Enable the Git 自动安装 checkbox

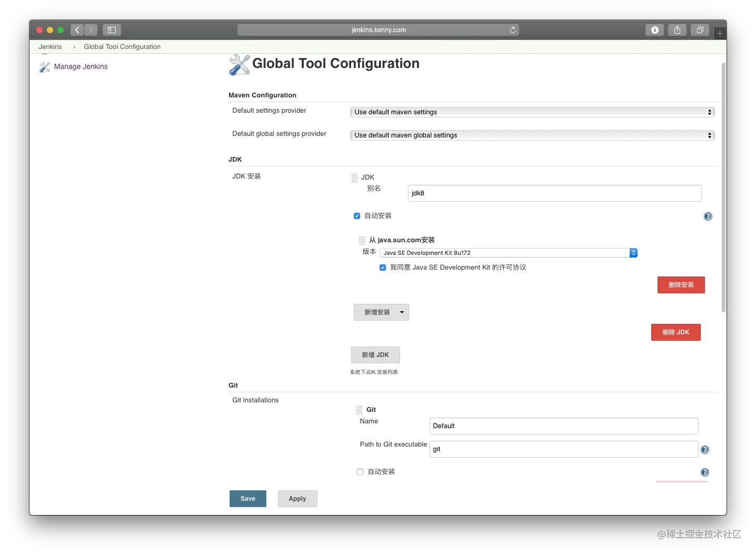pos(360,472)
